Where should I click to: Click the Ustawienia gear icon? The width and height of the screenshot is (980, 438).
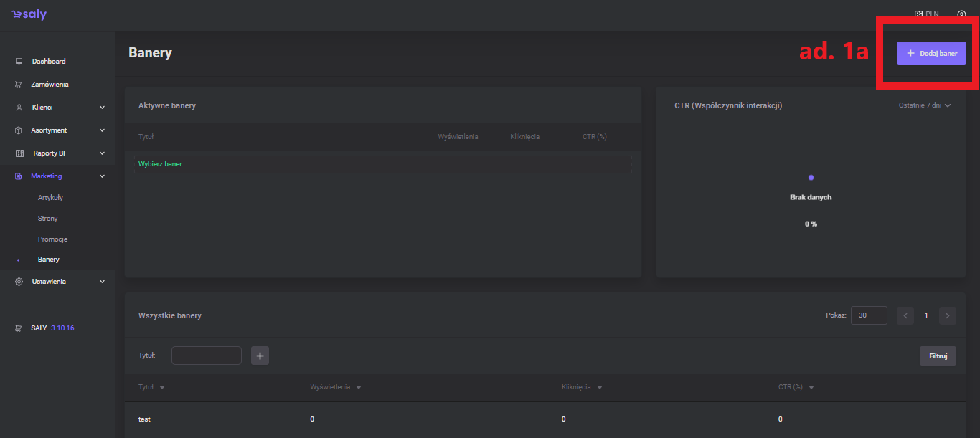[19, 282]
